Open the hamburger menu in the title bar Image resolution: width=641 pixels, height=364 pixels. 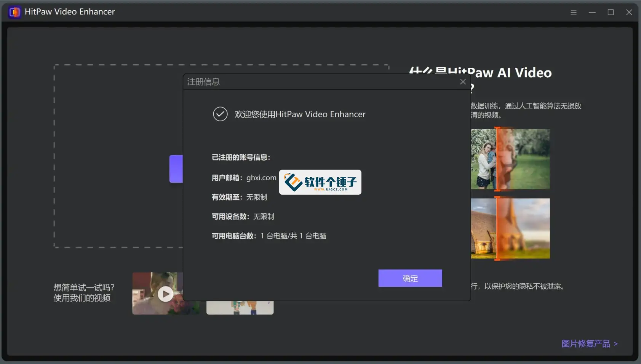click(573, 12)
